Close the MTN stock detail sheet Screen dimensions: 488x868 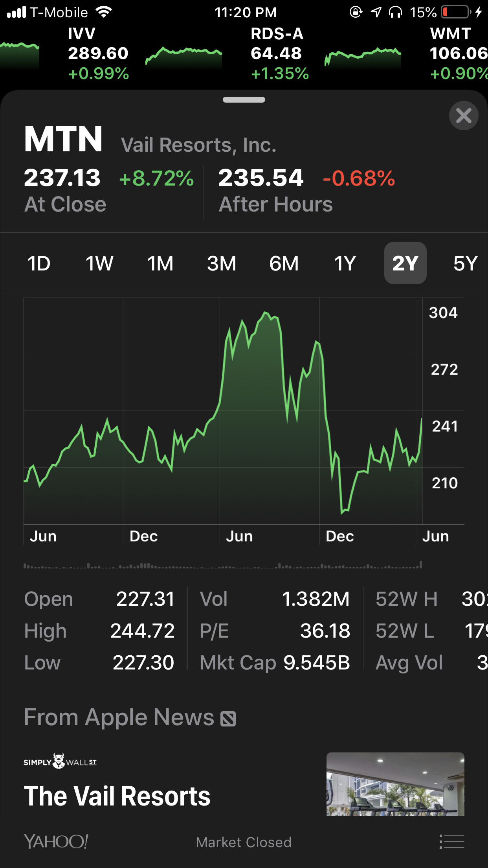point(464,116)
